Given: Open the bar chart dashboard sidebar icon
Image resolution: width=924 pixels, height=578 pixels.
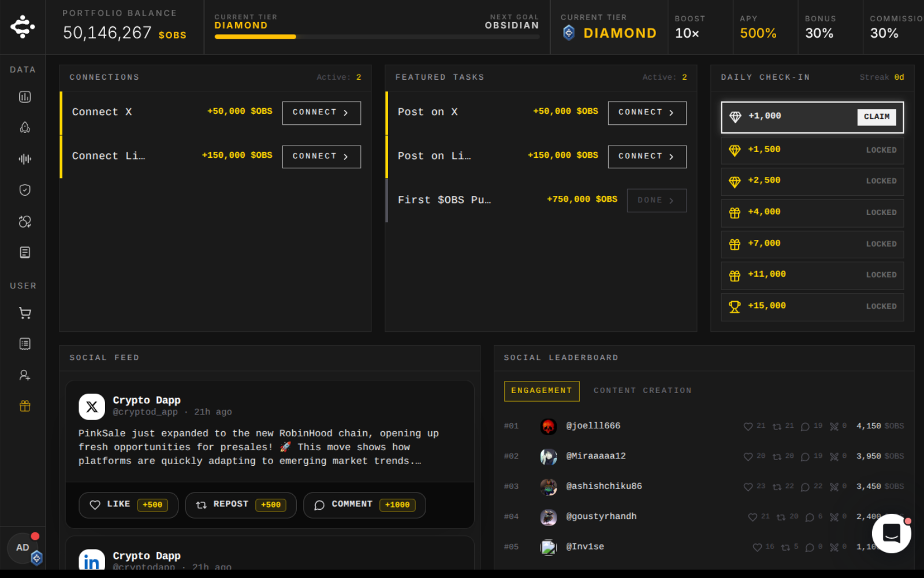Looking at the screenshot, I should point(25,97).
